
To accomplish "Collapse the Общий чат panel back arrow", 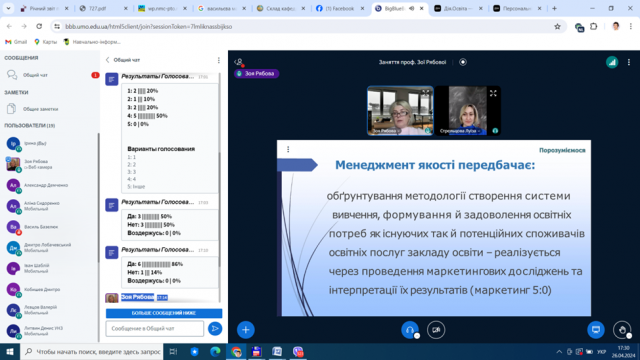I will coord(108,60).
